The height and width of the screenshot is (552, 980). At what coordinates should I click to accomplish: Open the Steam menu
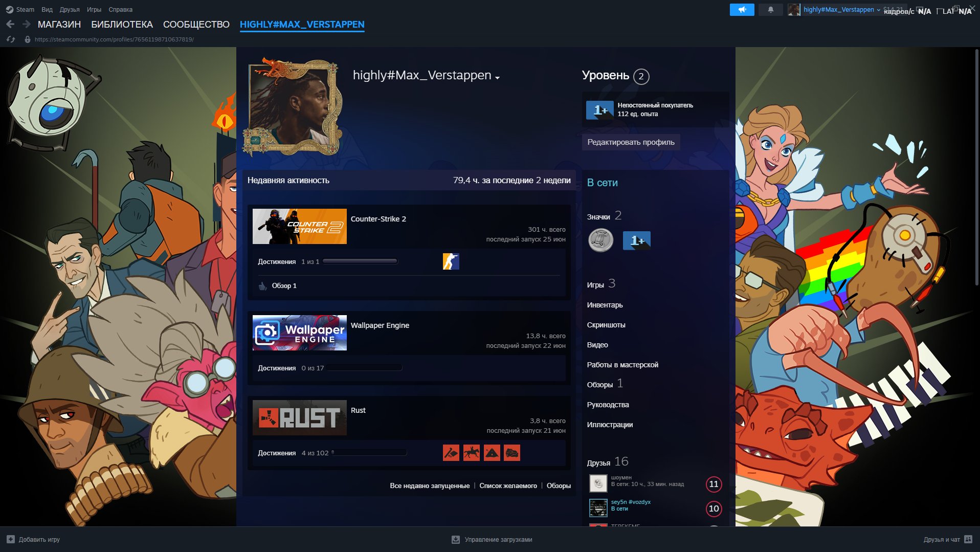25,9
